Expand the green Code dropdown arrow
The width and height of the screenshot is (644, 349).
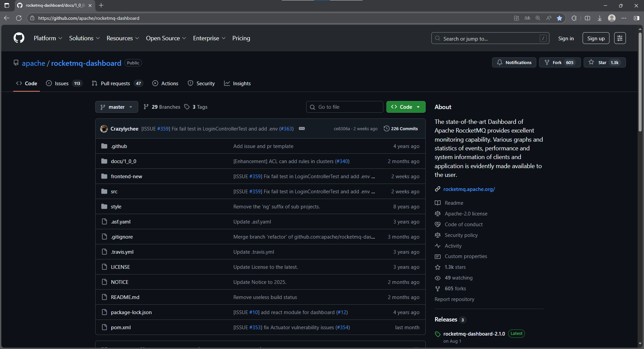(418, 107)
